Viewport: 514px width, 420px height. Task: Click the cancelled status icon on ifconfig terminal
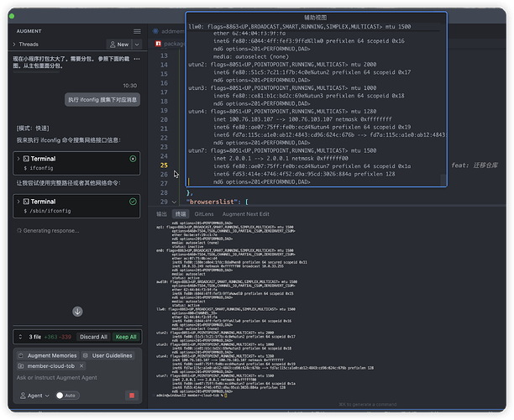click(x=133, y=159)
